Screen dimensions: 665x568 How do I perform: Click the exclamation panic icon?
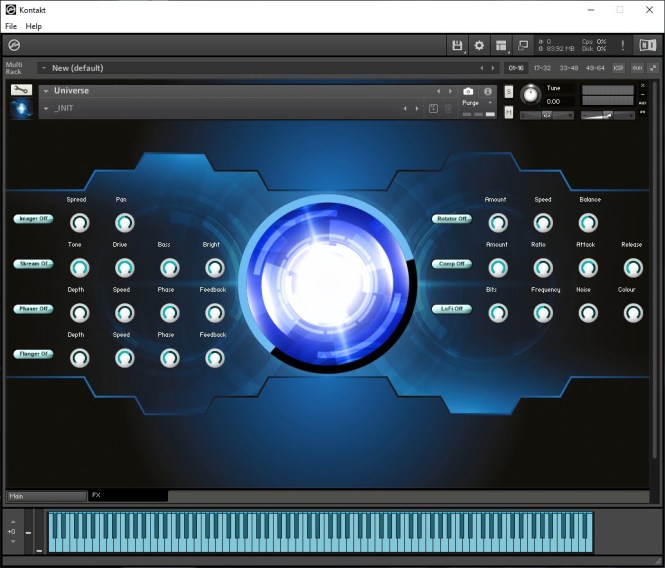[x=622, y=45]
